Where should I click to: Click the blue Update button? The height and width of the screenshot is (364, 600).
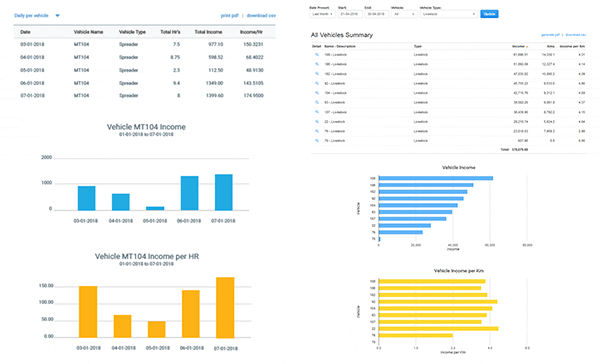(x=489, y=14)
